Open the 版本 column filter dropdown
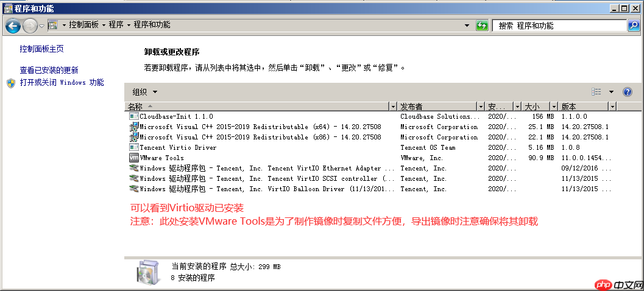Viewport: 644px width, 291px height. [612, 107]
